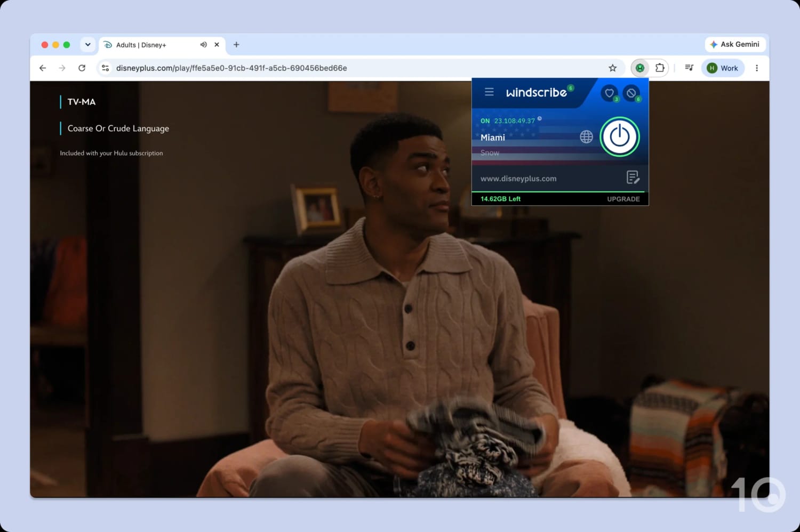The width and height of the screenshot is (800, 532).
Task: Select the Miami location label
Action: click(x=493, y=138)
